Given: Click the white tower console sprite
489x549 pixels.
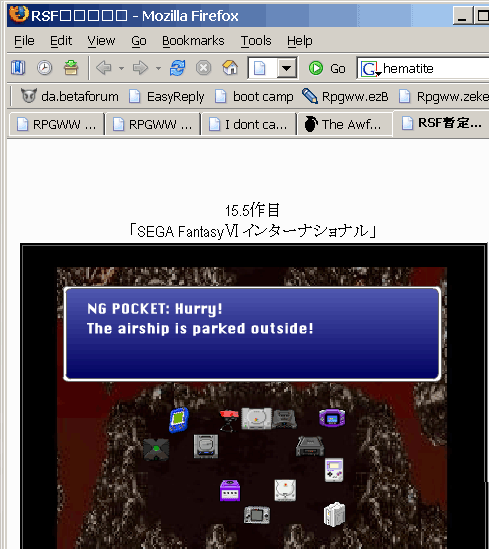Looking at the screenshot, I should pos(334,514).
